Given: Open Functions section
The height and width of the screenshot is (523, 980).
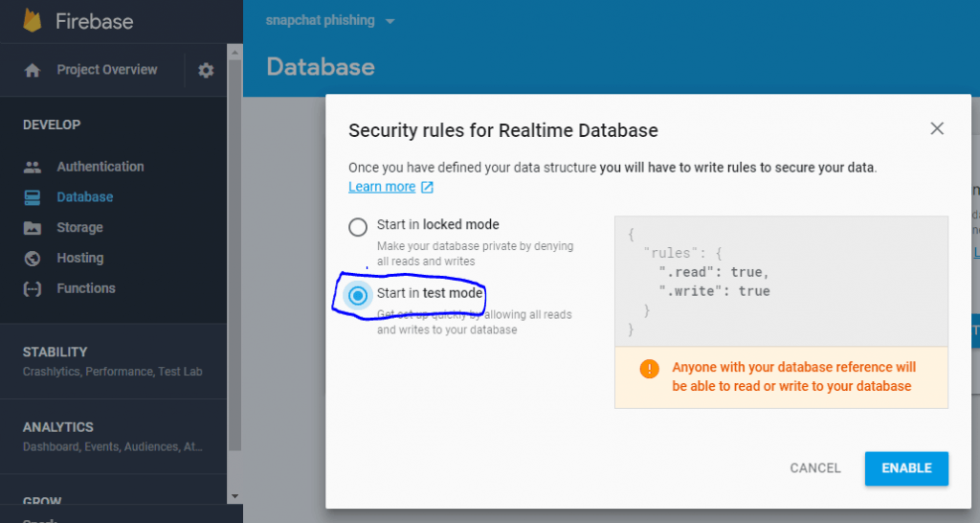Looking at the screenshot, I should point(85,288).
